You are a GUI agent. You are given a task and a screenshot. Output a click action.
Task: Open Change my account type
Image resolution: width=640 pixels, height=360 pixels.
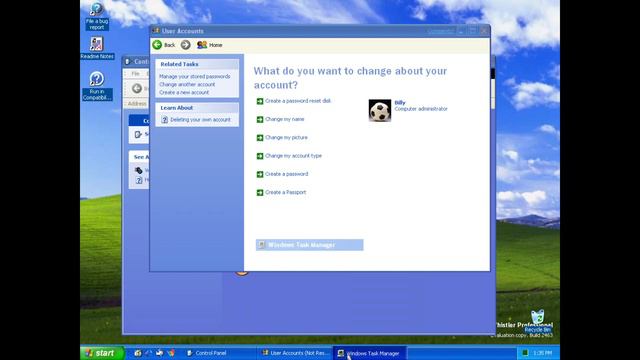(x=293, y=156)
